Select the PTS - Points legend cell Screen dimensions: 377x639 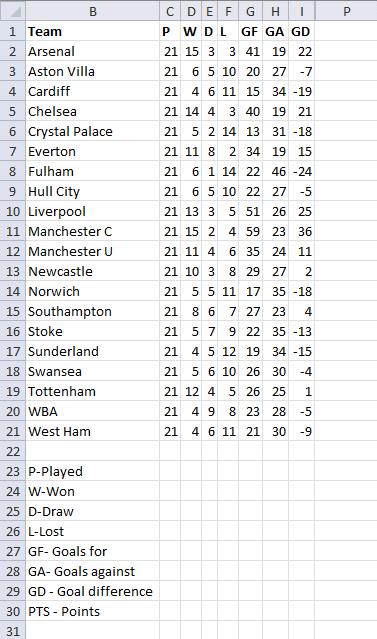click(x=93, y=611)
